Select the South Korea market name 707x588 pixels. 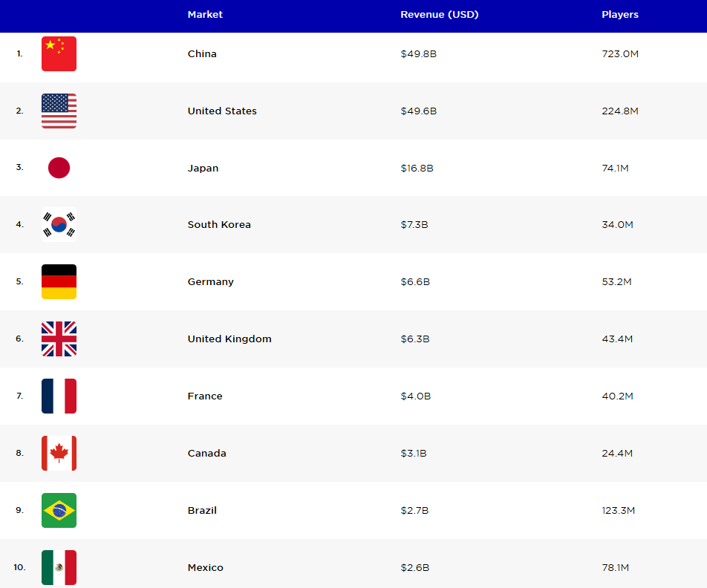tap(219, 224)
